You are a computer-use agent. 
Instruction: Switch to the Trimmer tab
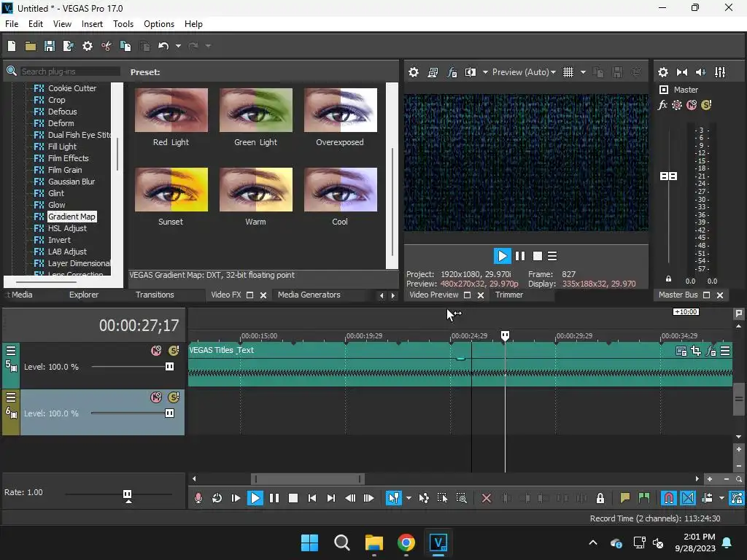click(508, 295)
